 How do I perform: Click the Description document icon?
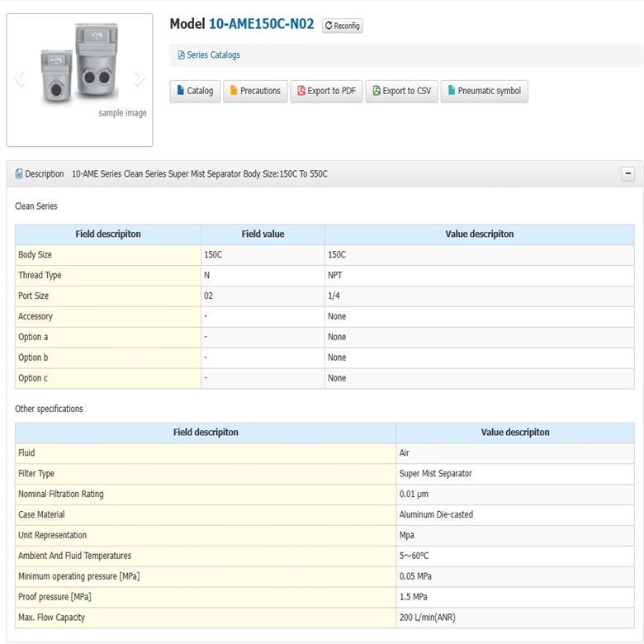tap(19, 173)
